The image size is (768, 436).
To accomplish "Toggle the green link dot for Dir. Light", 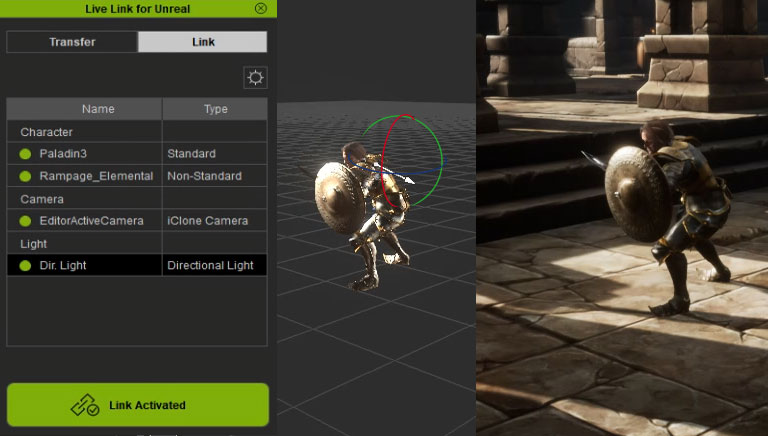I will [x=25, y=266].
